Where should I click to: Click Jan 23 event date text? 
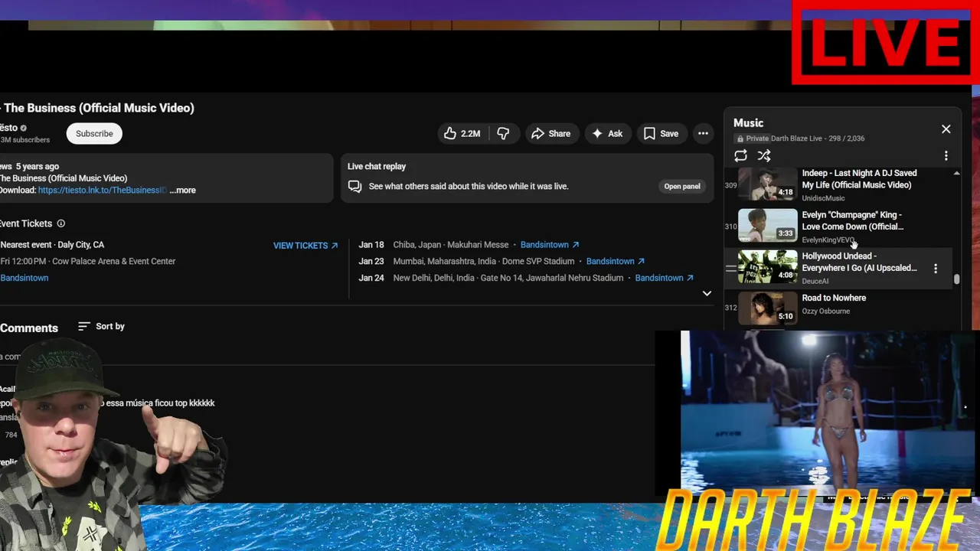pos(371,261)
